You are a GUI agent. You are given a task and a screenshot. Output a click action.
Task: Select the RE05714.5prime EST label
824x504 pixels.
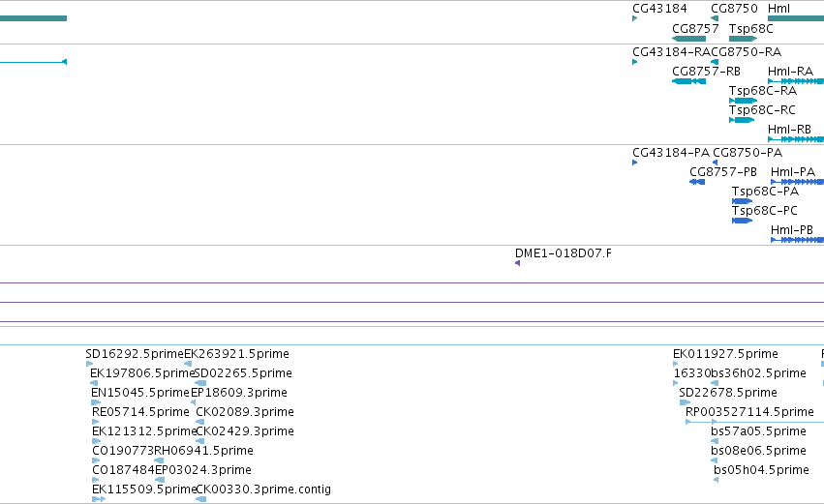click(140, 413)
